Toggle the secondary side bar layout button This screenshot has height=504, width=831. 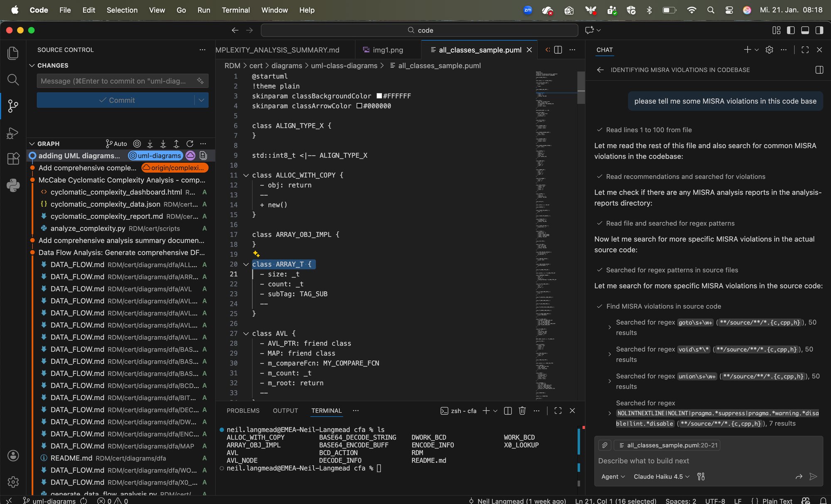(819, 30)
